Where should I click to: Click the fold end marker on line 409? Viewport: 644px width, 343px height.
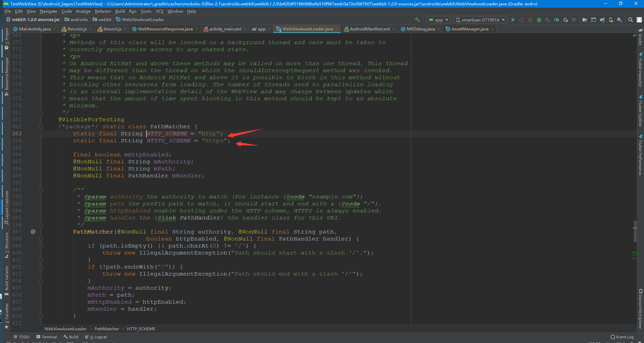[41, 316]
